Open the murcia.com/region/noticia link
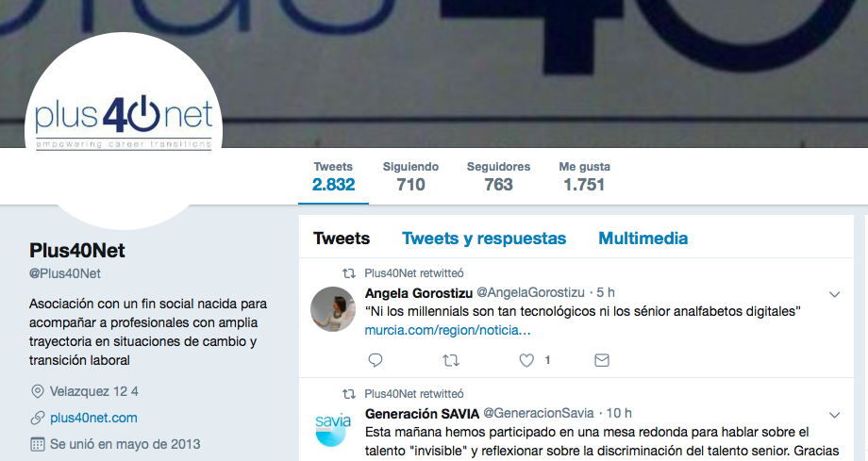Image resolution: width=868 pixels, height=461 pixels. point(448,330)
